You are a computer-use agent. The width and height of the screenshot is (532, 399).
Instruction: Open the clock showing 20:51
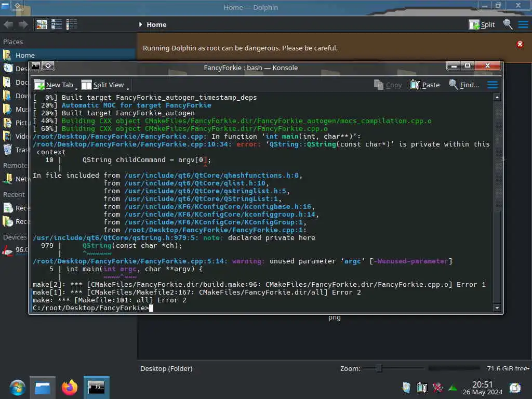(482, 388)
